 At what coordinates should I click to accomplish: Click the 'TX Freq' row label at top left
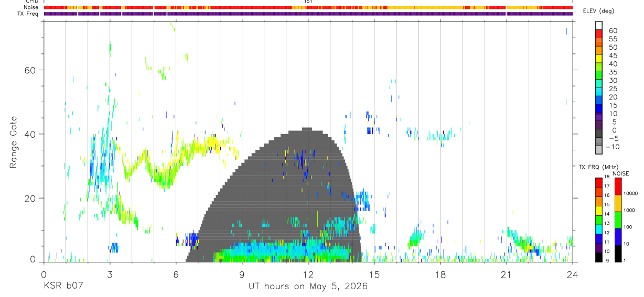point(28,14)
